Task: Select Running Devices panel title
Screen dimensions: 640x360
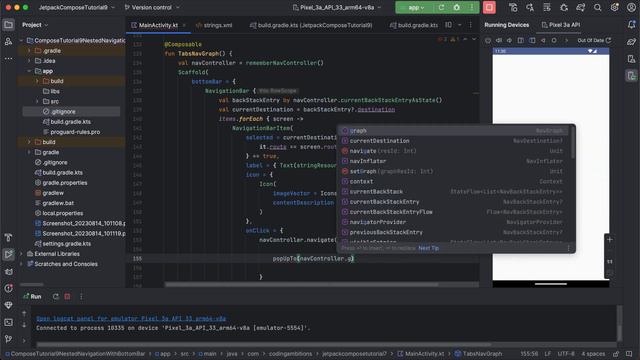Action: pyautogui.click(x=507, y=25)
